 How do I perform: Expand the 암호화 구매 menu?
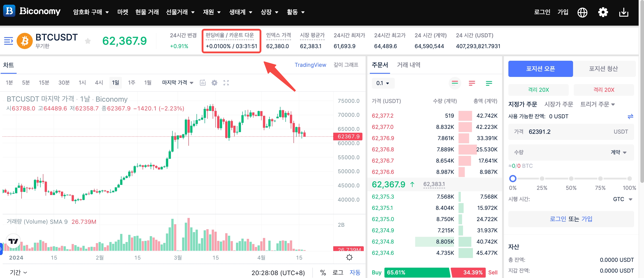point(91,12)
